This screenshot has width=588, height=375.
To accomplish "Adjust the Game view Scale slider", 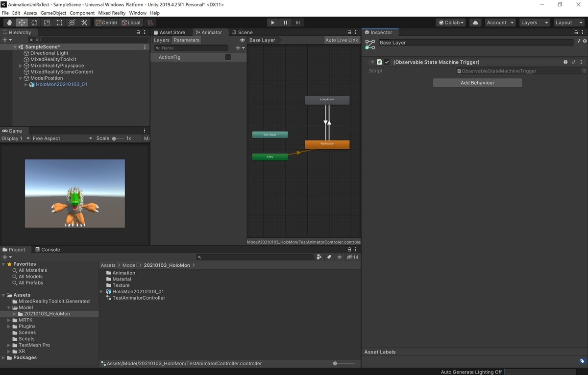I will [x=118, y=139].
